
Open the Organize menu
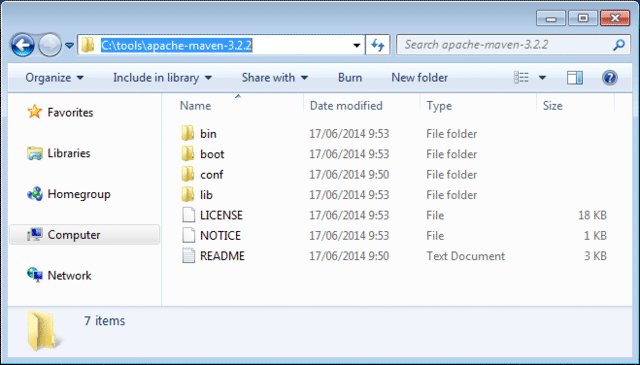(x=54, y=78)
